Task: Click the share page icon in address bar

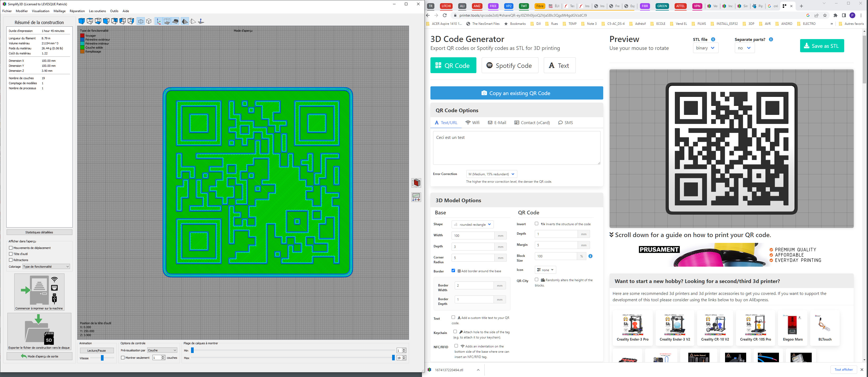Action: point(816,15)
